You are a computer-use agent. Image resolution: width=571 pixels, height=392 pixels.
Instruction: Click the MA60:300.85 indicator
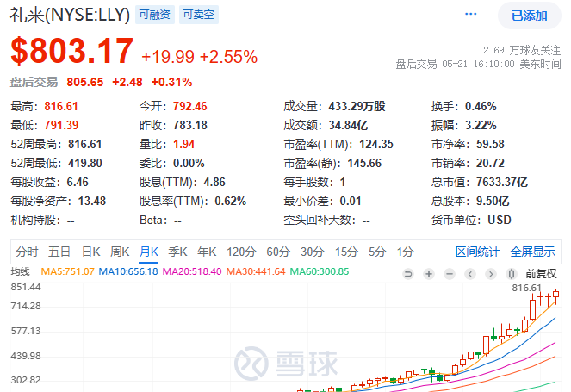320,271
